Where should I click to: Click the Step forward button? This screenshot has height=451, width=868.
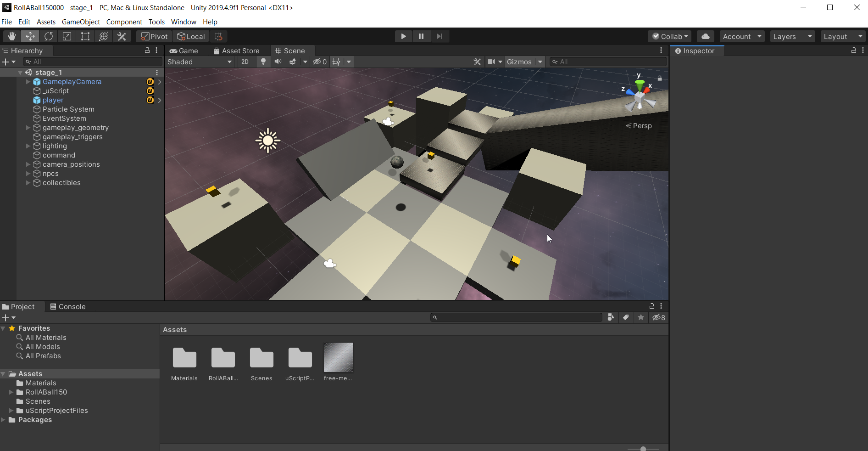pyautogui.click(x=439, y=36)
